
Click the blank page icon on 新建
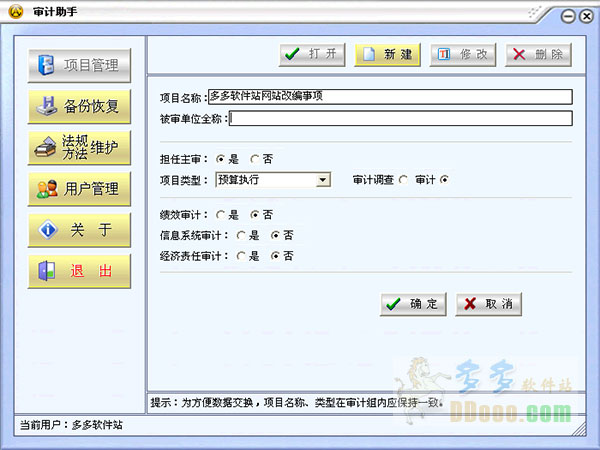click(x=368, y=54)
